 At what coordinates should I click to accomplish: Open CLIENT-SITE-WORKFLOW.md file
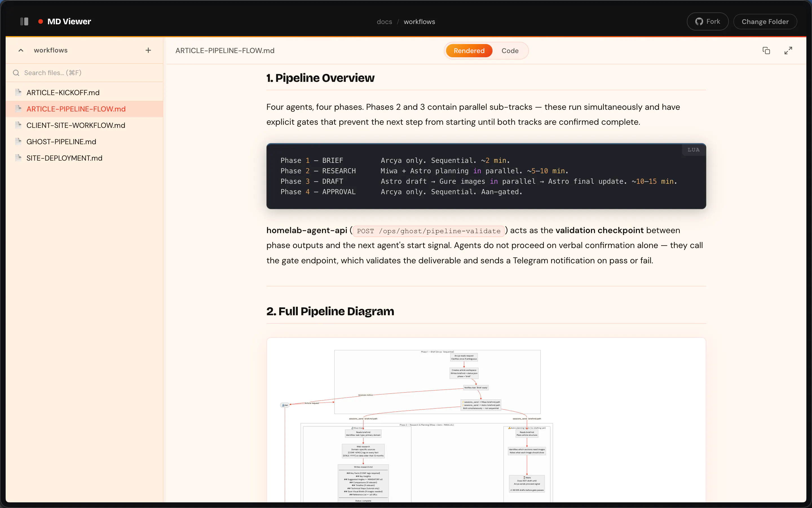click(x=85, y=125)
